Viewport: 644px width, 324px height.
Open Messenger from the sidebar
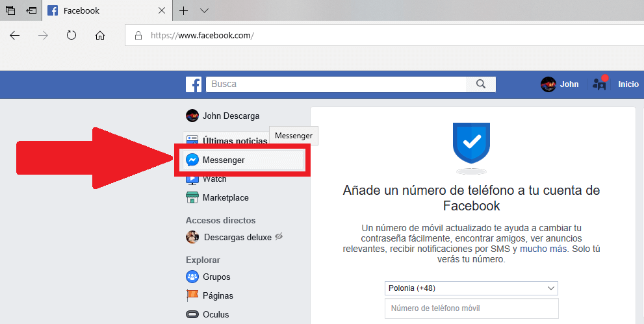[x=243, y=160]
